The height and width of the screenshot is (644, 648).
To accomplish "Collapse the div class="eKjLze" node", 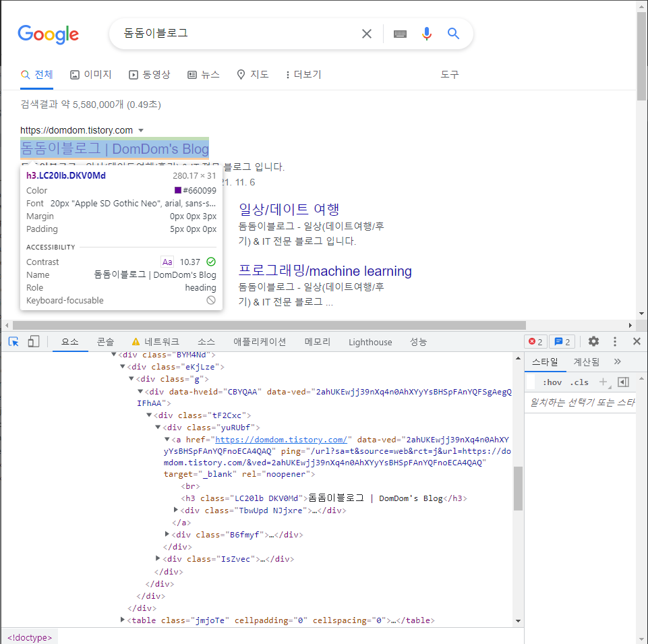I will [x=123, y=366].
